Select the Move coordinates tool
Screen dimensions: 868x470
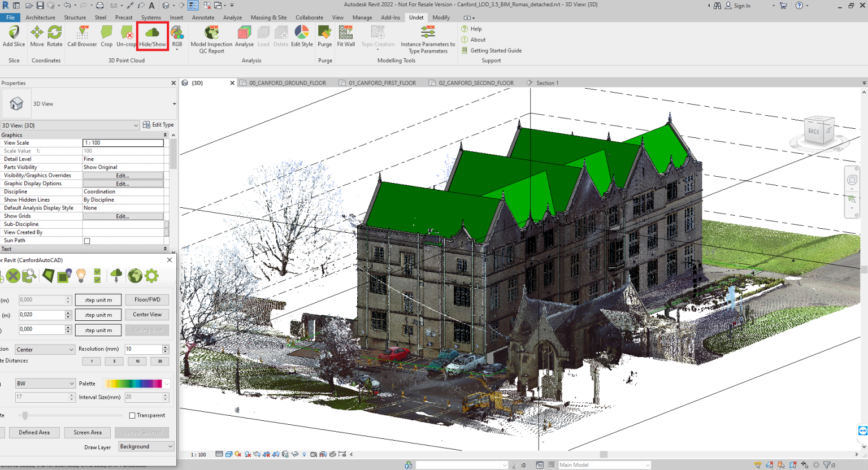click(37, 36)
